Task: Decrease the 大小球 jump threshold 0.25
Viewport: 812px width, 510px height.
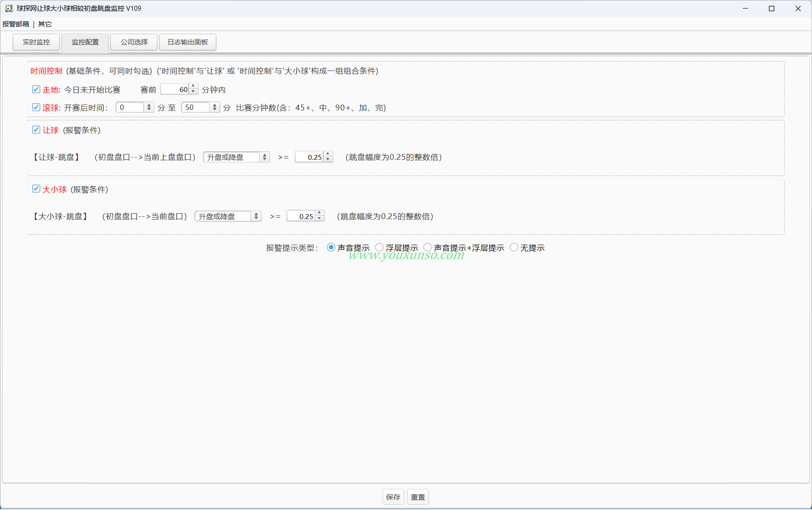Action: click(320, 219)
